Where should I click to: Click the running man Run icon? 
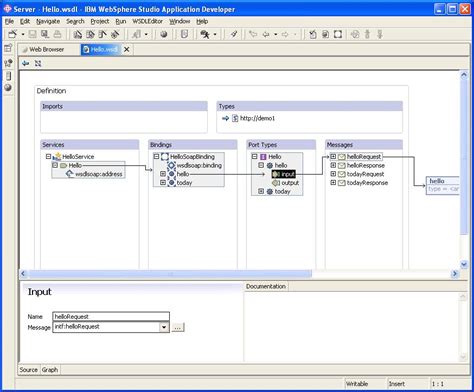click(x=205, y=34)
